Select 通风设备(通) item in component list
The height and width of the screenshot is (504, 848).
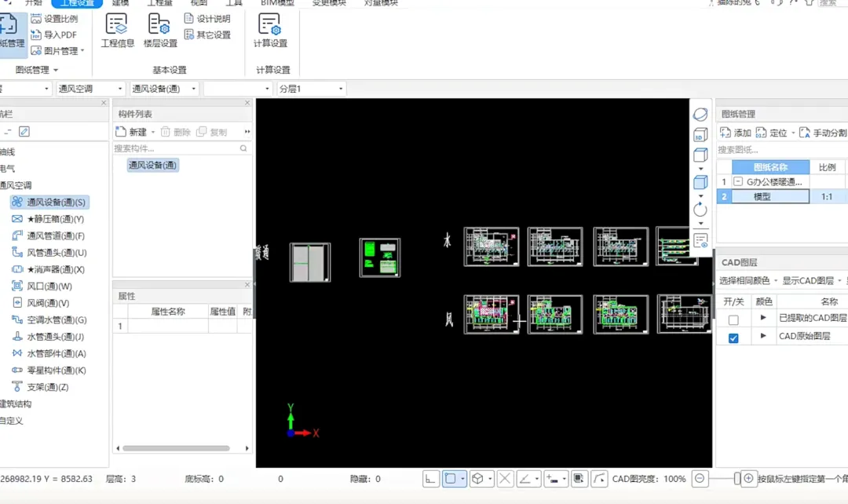pos(152,166)
